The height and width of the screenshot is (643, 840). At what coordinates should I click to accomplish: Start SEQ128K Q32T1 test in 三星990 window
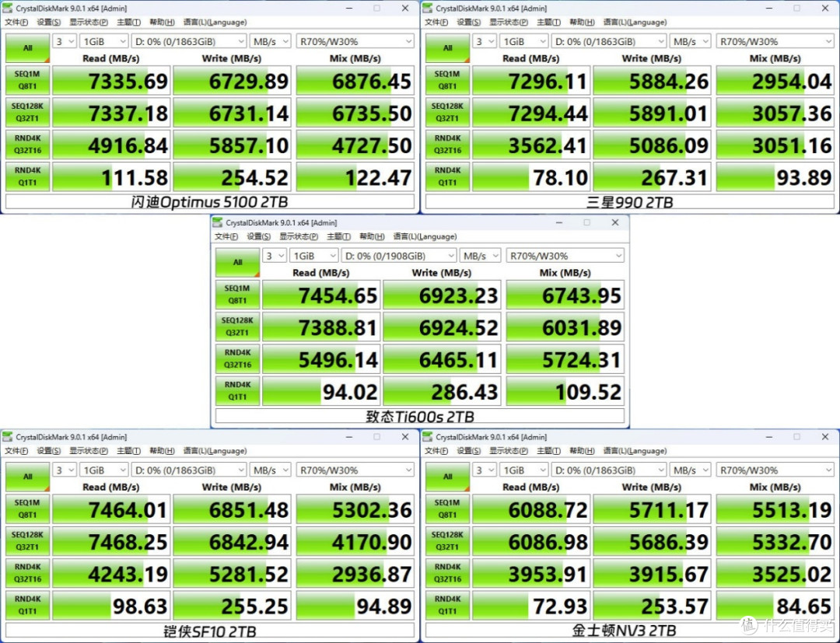(448, 113)
